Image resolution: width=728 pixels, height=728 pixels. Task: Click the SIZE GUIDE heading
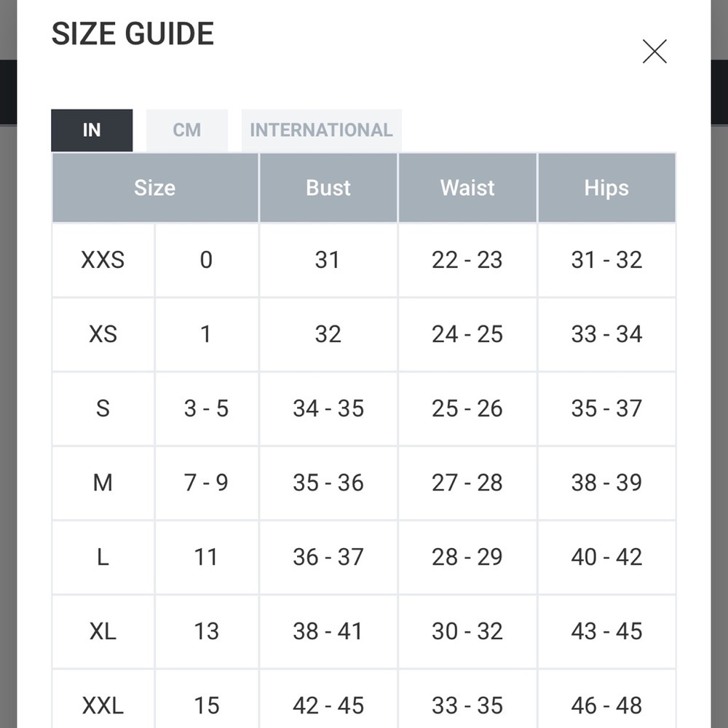click(x=132, y=34)
